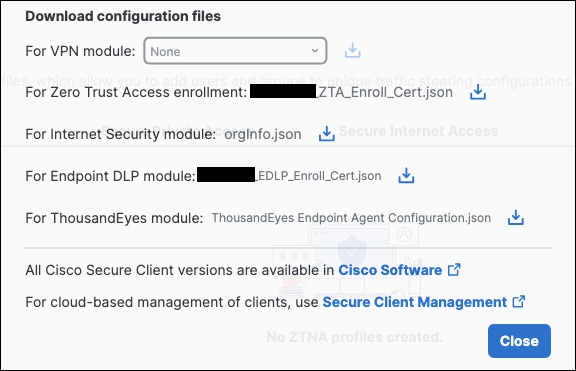Viewport: 576px width, 371px height.
Task: Click the For ThousandEyes module label
Action: point(114,218)
